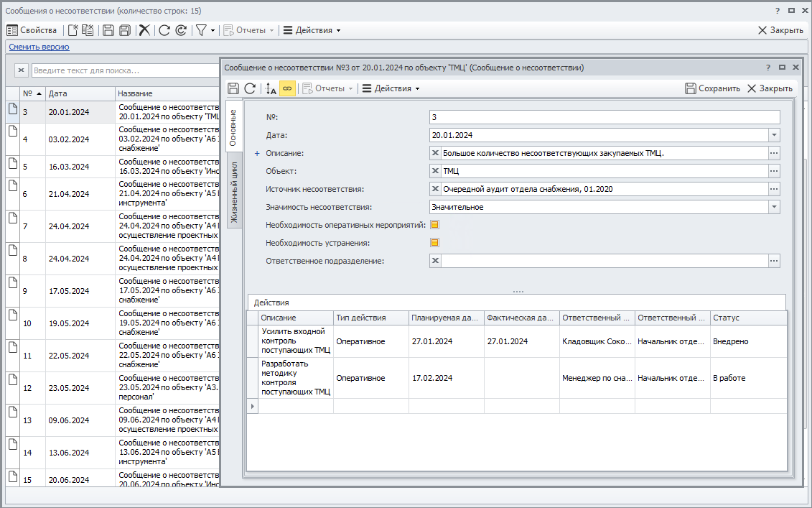Expand the Значимость несоответствия dropdown

pyautogui.click(x=774, y=207)
